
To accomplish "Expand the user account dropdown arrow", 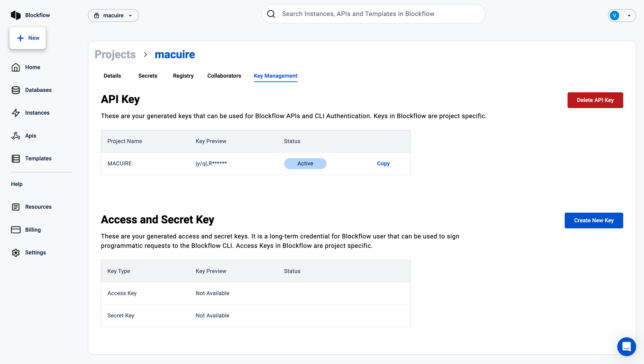I will [x=629, y=16].
